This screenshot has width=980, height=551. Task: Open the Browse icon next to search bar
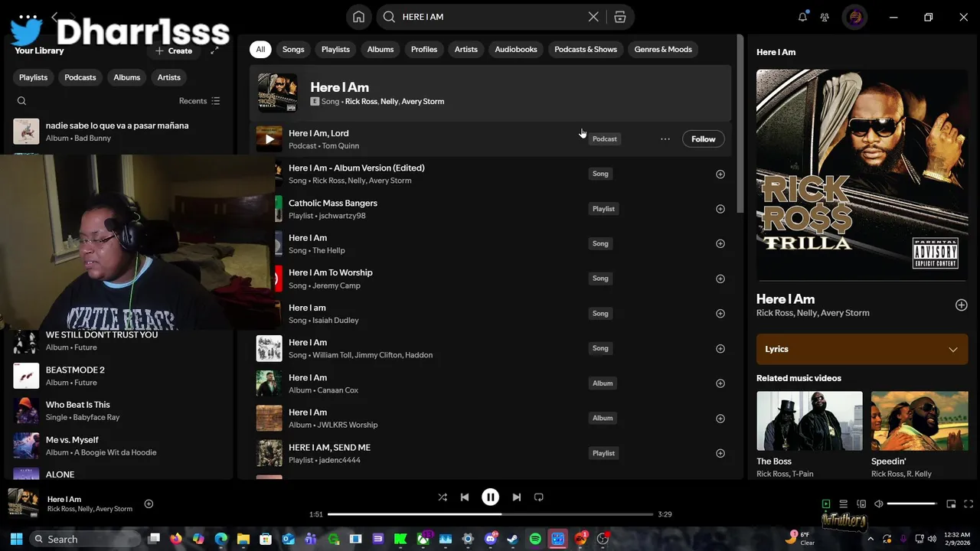click(620, 17)
